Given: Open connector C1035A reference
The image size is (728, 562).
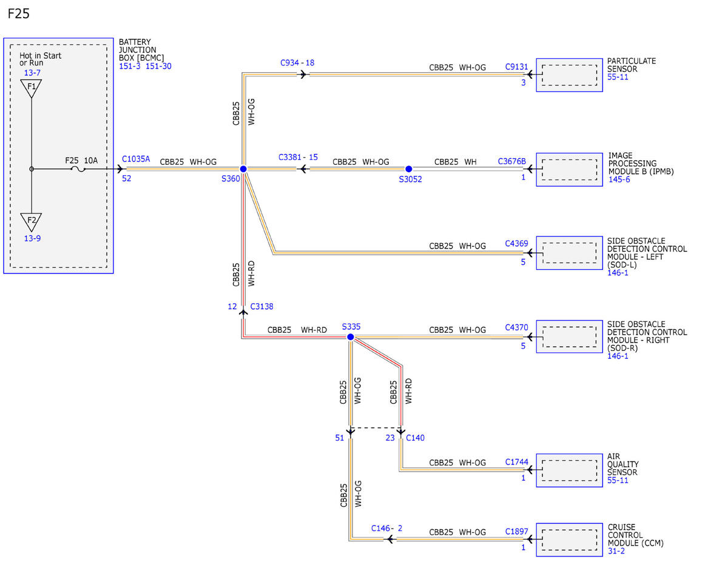Looking at the screenshot, I should 136,159.
